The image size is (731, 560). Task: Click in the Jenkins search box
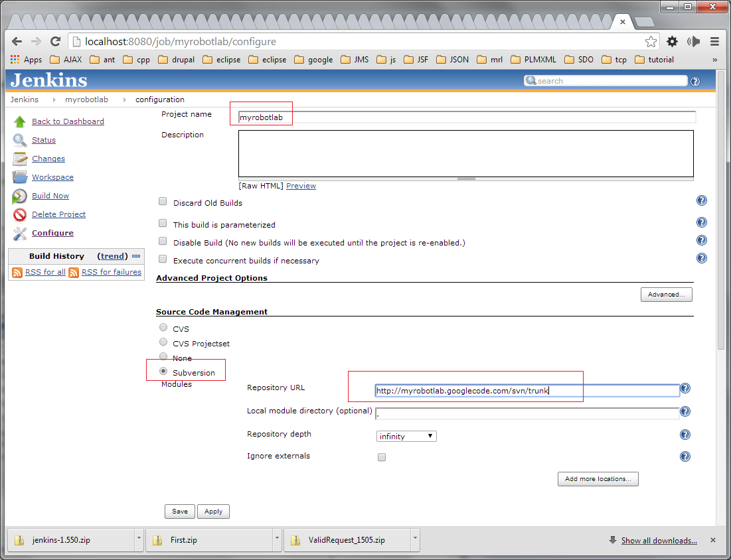click(606, 81)
